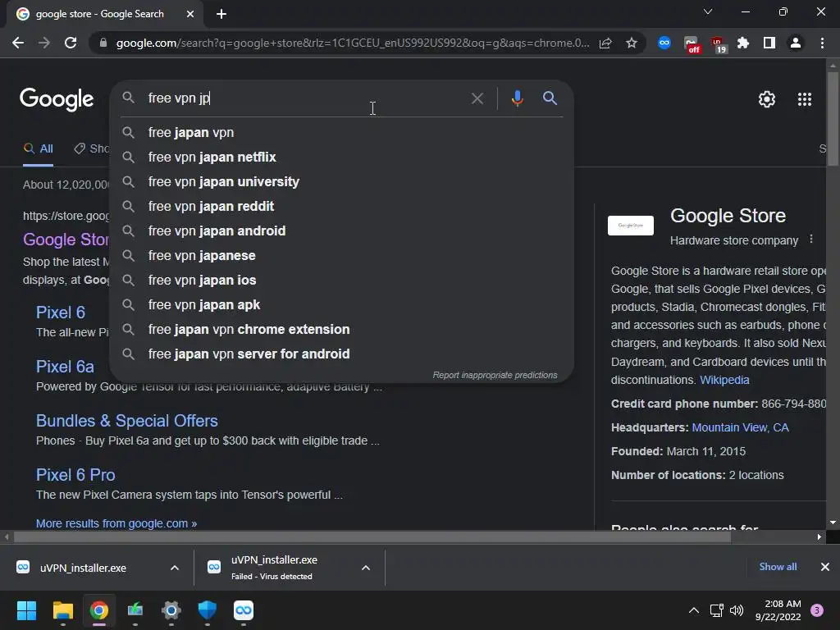The image size is (840, 630).
Task: Close the google store search tab
Action: (x=190, y=14)
